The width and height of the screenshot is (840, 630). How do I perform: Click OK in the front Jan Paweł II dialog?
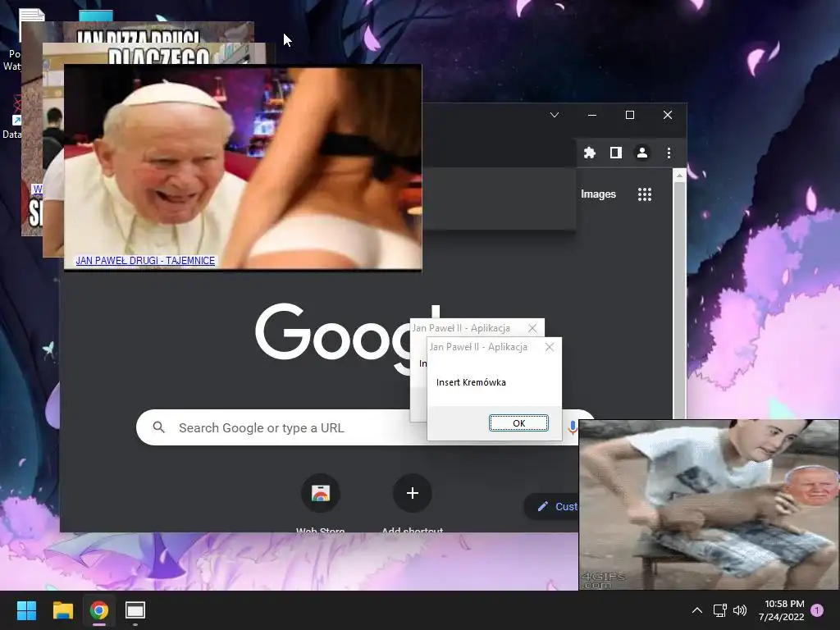(x=518, y=422)
